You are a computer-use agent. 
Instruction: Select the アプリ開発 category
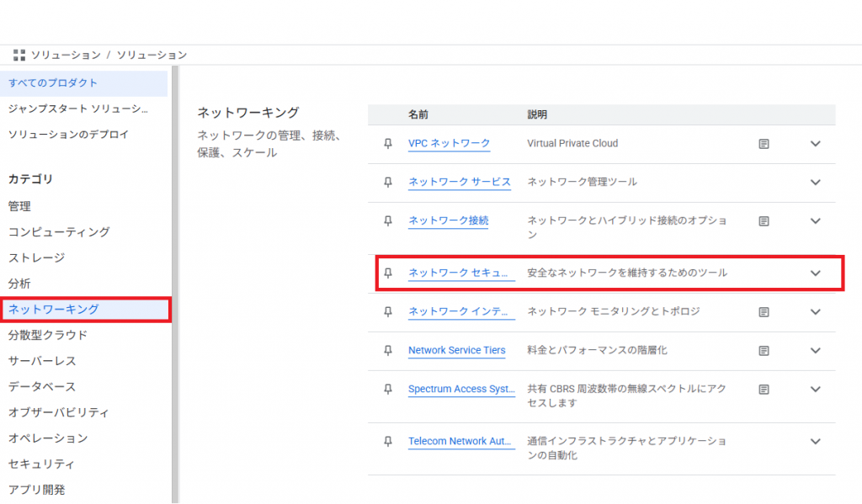36,490
